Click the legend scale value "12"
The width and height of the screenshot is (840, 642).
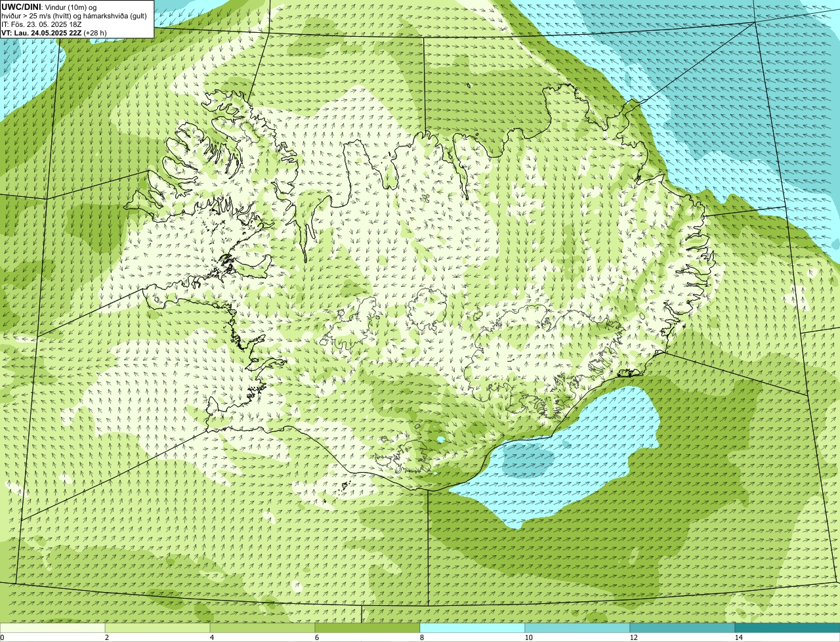click(633, 637)
